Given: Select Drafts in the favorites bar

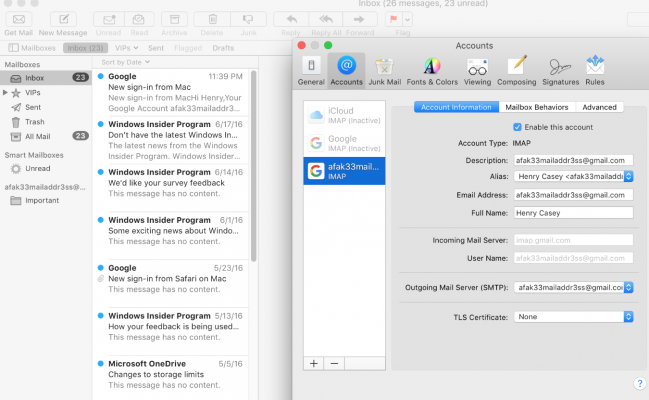Looking at the screenshot, I should 223,48.
